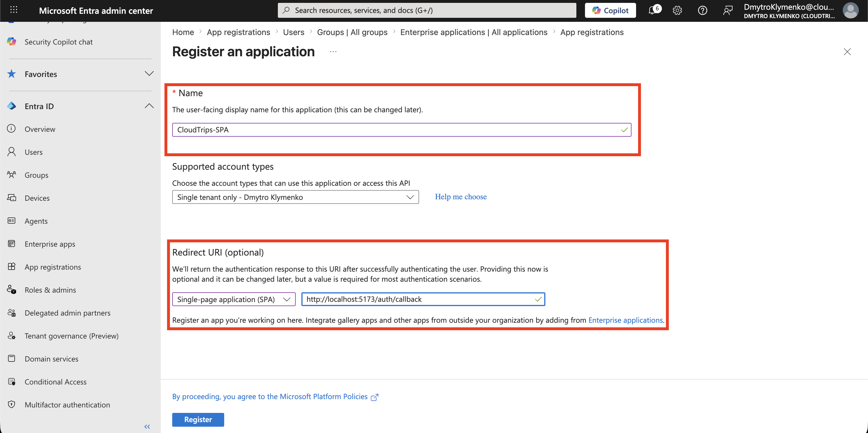868x433 pixels.
Task: Collapse the Entra ID section chevron
Action: pos(149,106)
